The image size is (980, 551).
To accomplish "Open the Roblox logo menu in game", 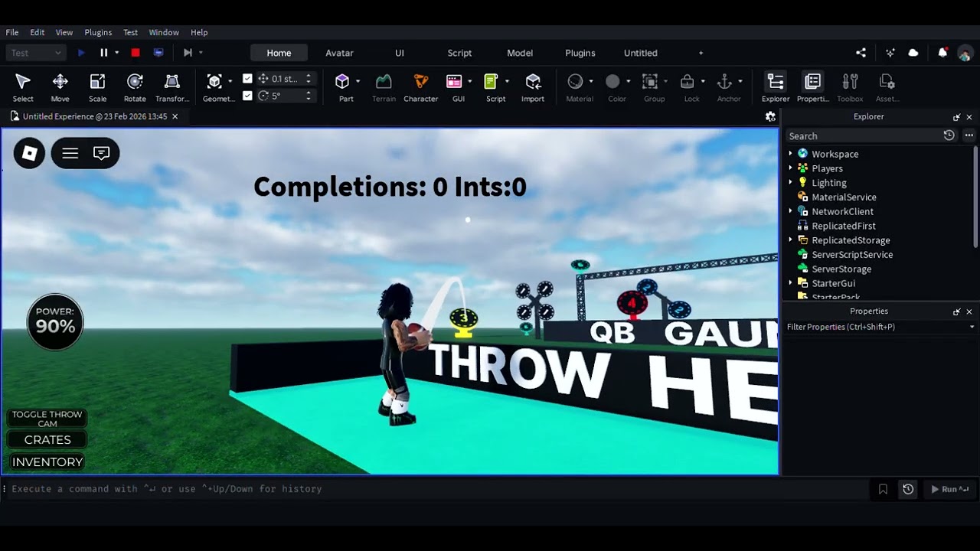I will (30, 153).
